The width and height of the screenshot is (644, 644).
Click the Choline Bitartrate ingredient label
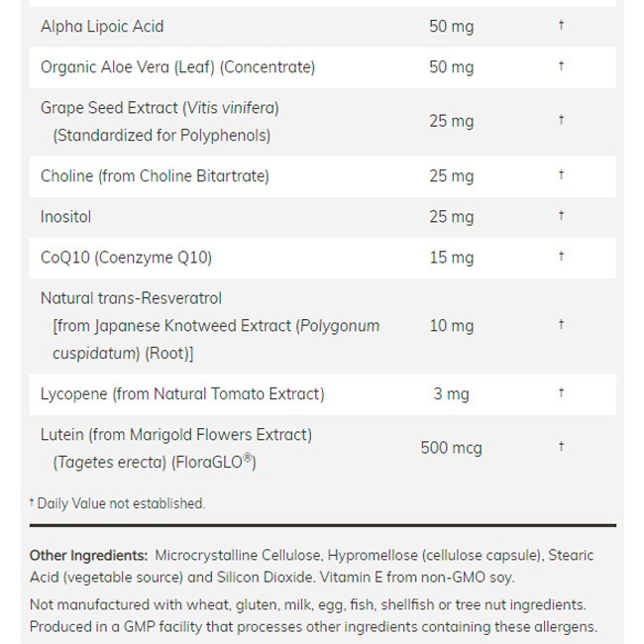155,176
